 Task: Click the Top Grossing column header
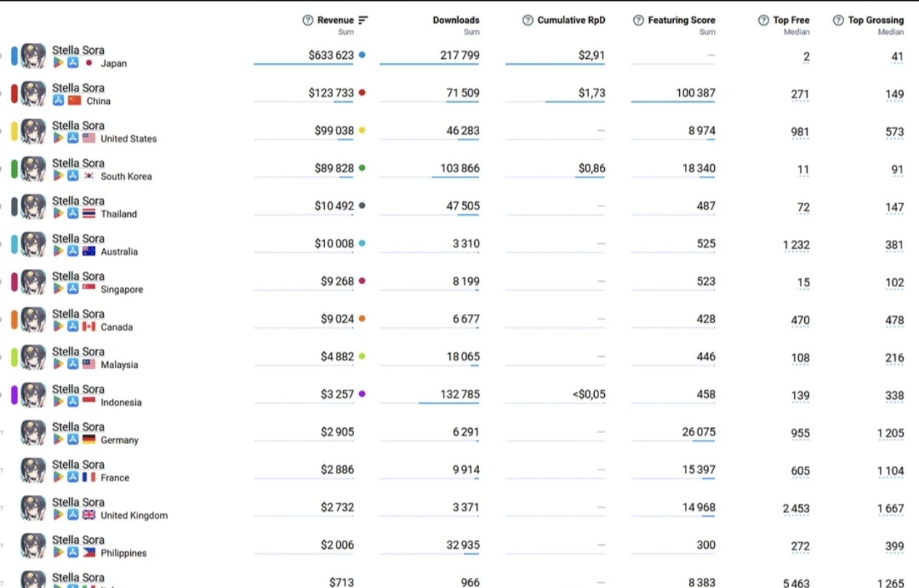[x=875, y=20]
